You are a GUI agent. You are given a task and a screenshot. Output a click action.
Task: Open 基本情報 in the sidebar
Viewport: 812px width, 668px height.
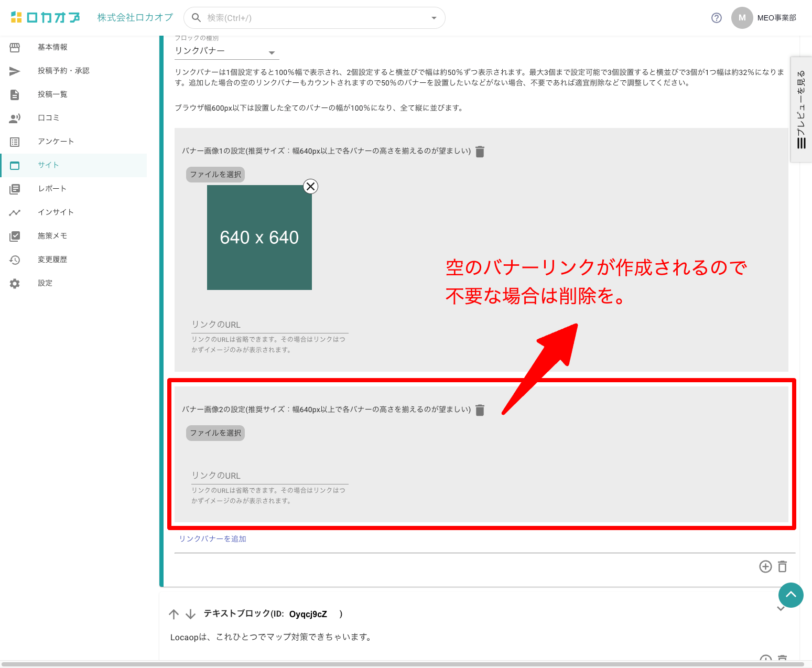pos(52,47)
